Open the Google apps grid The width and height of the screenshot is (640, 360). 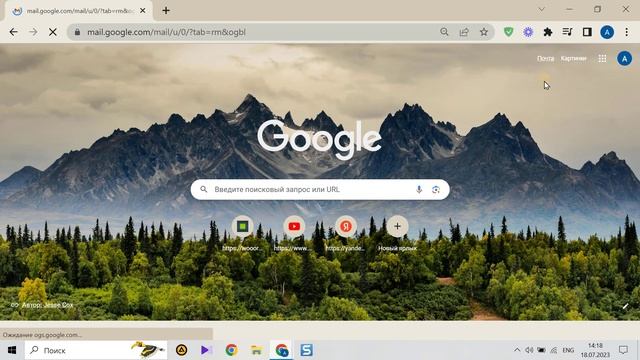pos(602,58)
